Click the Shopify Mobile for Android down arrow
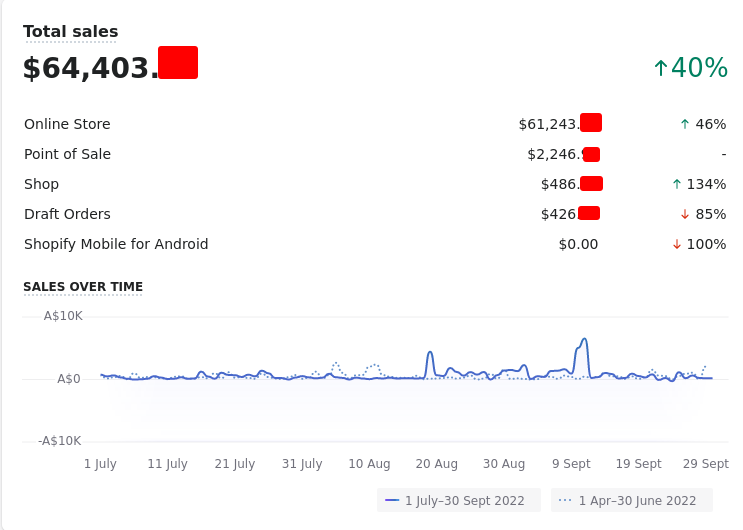The image size is (743, 530). point(677,244)
